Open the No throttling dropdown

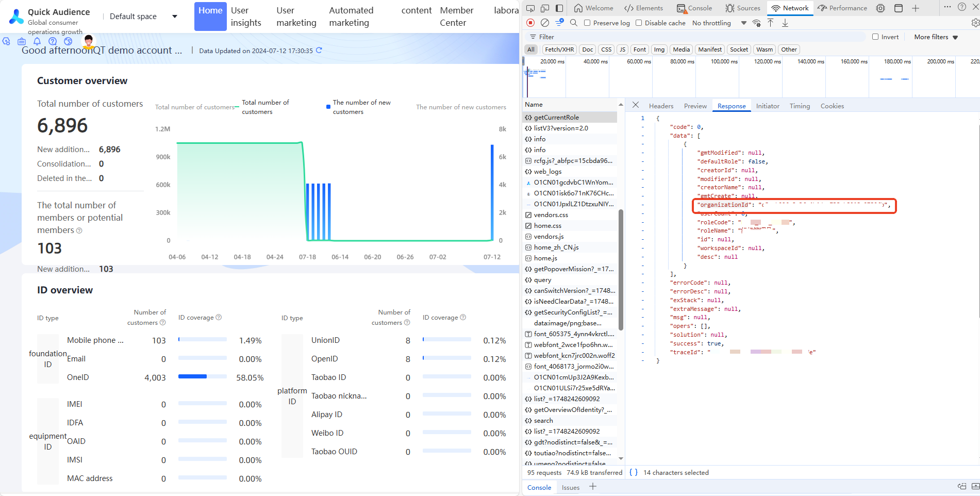click(x=719, y=23)
